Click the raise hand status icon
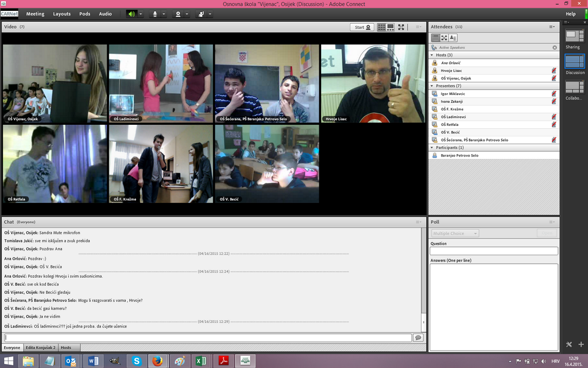Image resolution: width=588 pixels, height=368 pixels. [x=201, y=14]
